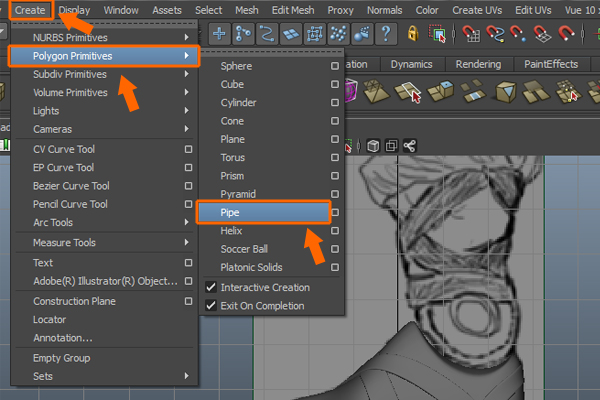The image size is (600, 400).
Task: Expand the NURBS Primitives submenu
Action: point(100,37)
